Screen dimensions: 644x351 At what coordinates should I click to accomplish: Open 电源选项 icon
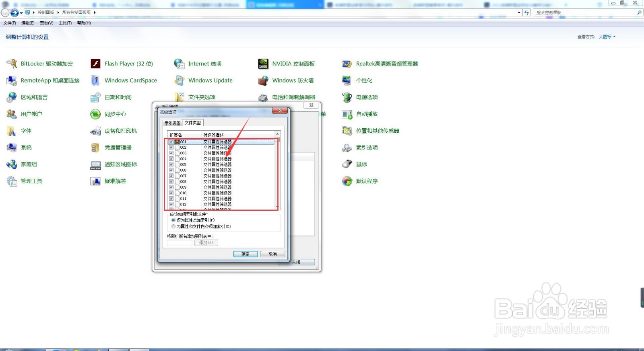tap(347, 97)
